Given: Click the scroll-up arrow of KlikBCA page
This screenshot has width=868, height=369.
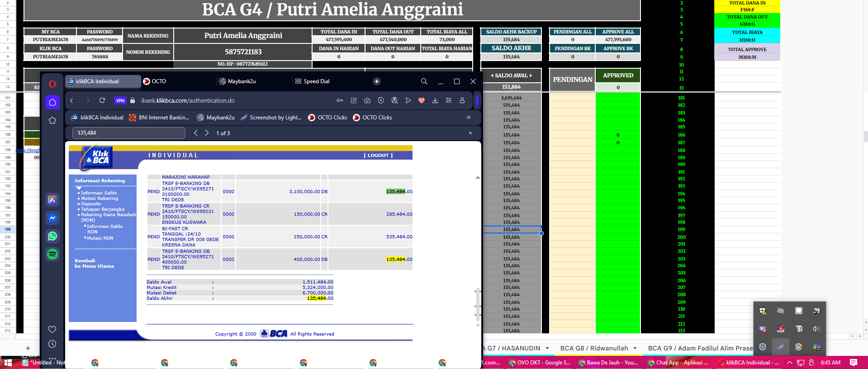Looking at the screenshot, I should 478,178.
